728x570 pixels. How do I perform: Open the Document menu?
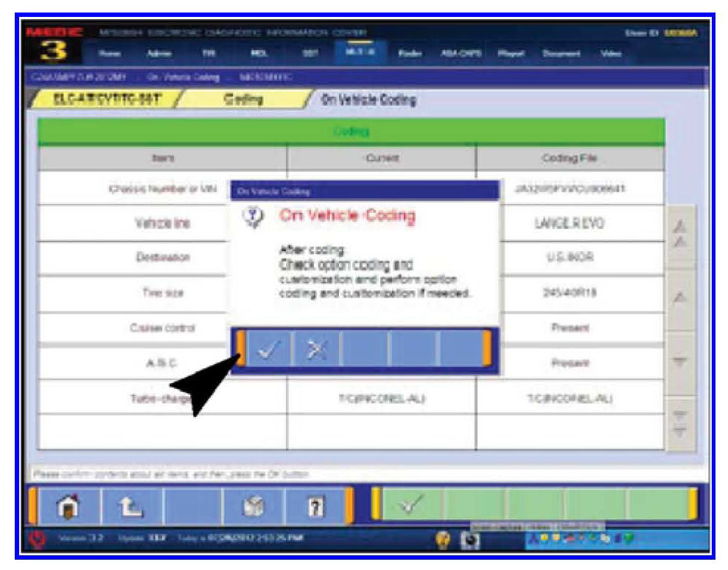click(x=561, y=54)
